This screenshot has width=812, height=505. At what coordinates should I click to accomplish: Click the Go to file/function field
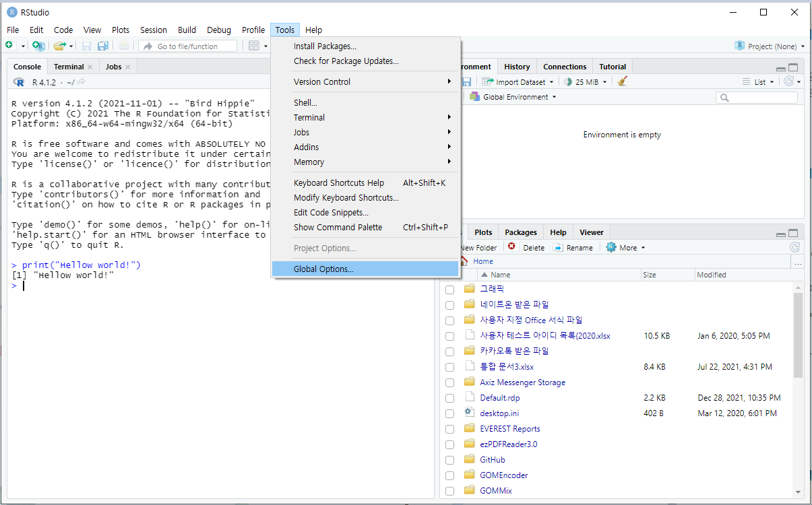point(188,46)
